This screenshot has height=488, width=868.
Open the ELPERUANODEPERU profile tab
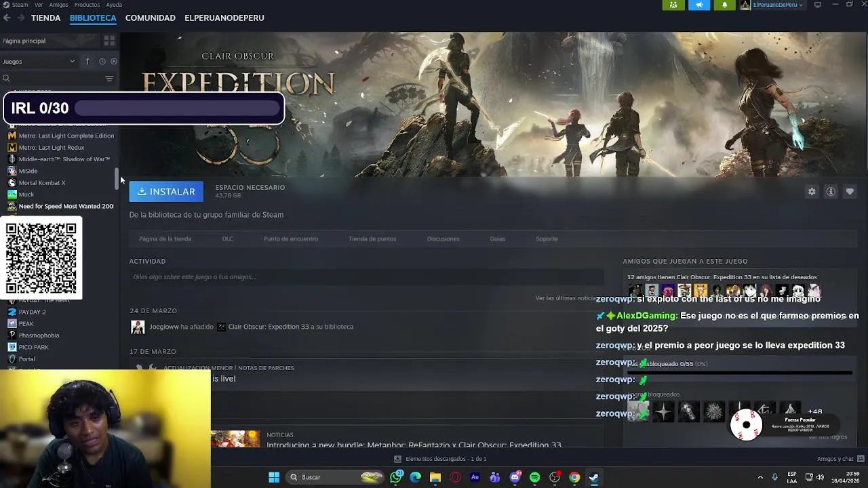(224, 18)
